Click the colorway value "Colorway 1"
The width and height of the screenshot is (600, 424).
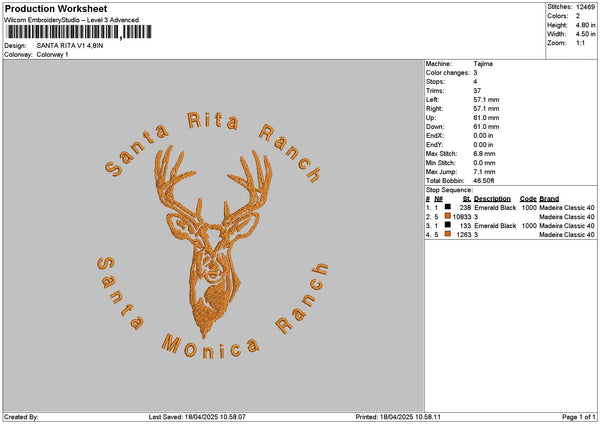click(x=52, y=55)
